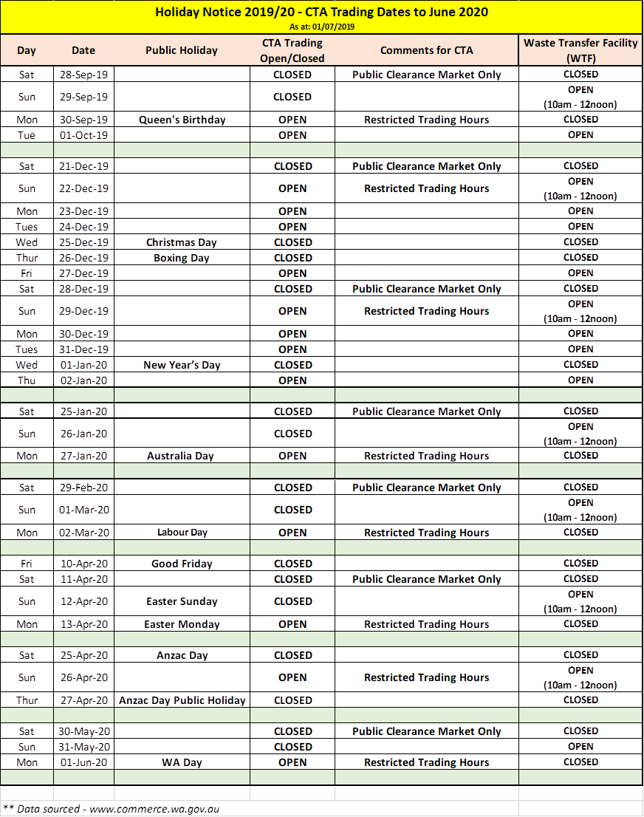Click the New Year's Day holiday cell
The height and width of the screenshot is (817, 644).
click(182, 365)
